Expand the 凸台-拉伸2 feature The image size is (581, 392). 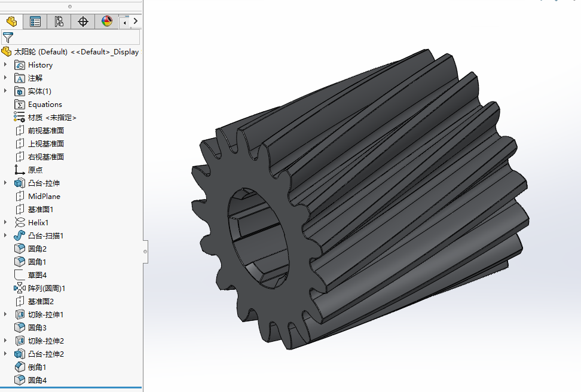(5, 354)
